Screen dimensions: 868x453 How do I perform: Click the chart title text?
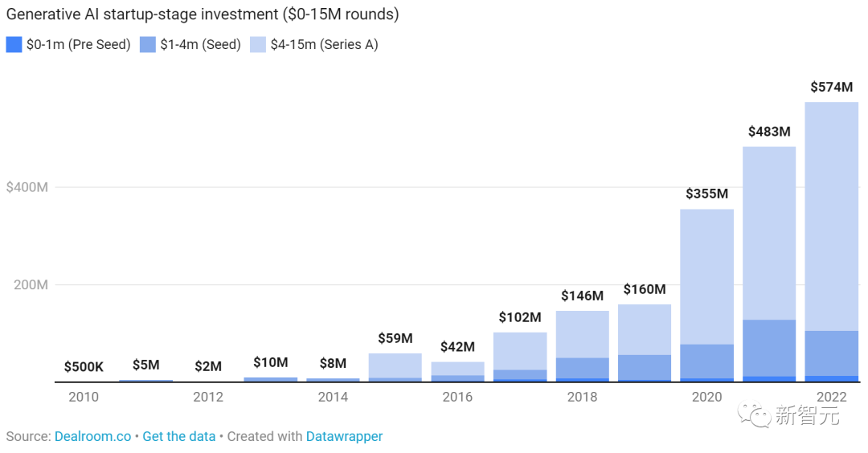[x=203, y=14]
